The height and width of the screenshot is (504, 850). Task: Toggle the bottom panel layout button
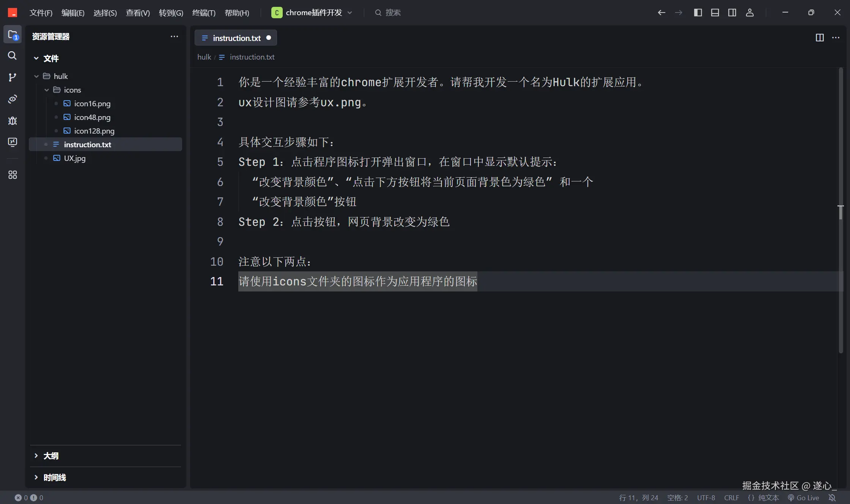point(715,13)
